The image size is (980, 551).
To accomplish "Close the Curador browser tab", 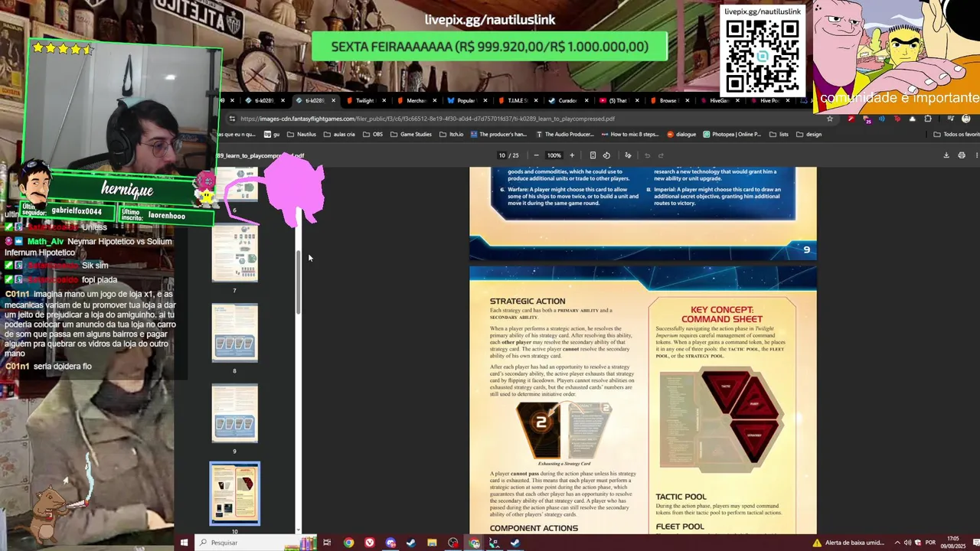I will (x=586, y=100).
